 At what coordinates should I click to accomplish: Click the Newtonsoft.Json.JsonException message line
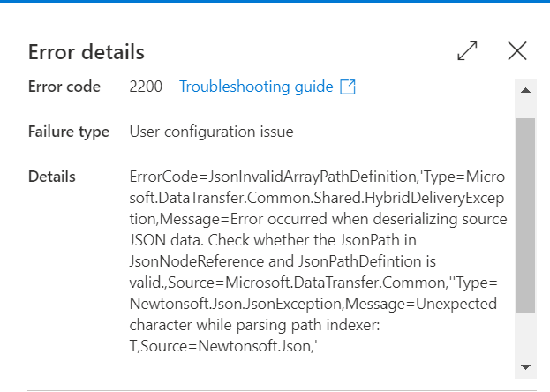click(x=313, y=304)
